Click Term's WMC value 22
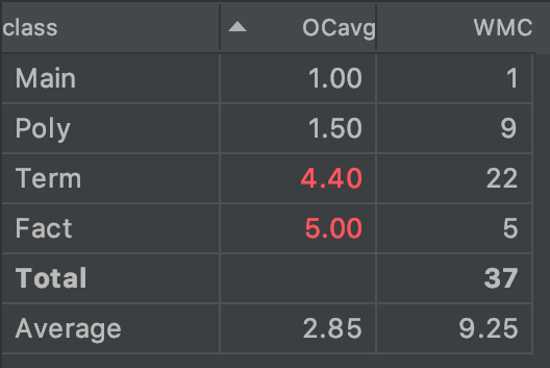The height and width of the screenshot is (368, 550). click(502, 178)
